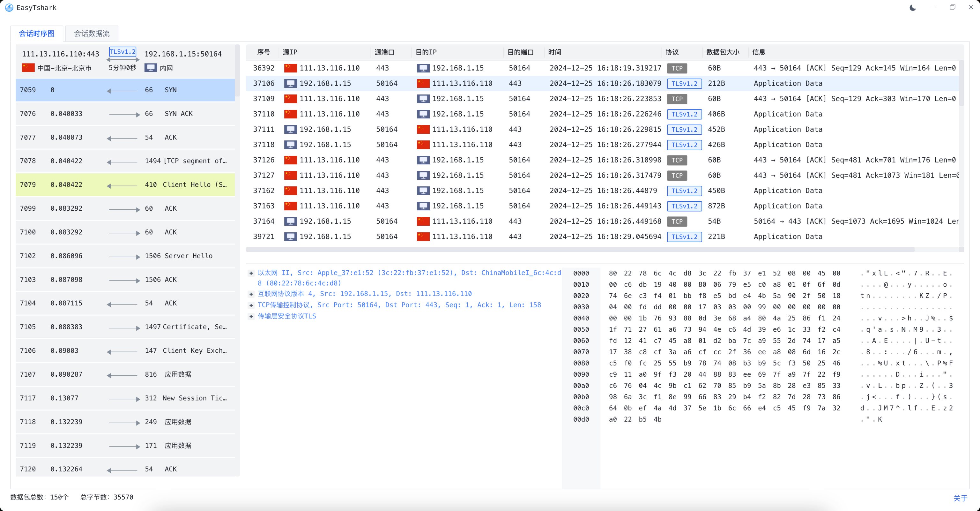Open the 关于 link
Viewport: 980px width, 511px height.
(x=960, y=498)
